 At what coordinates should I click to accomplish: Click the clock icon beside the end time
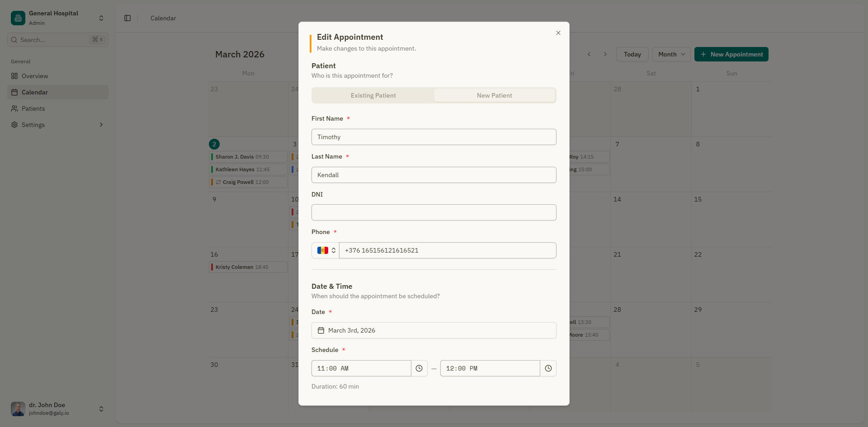coord(548,368)
